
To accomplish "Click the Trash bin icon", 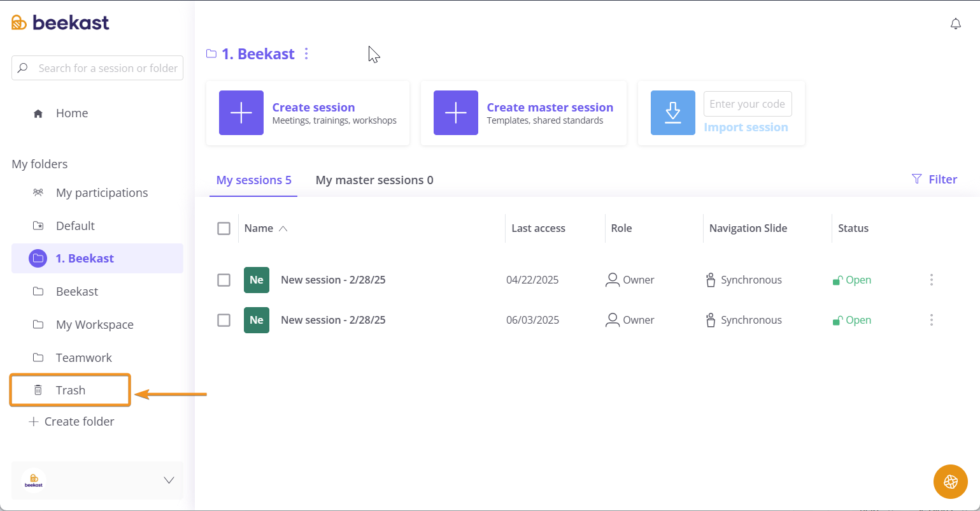I will [38, 390].
